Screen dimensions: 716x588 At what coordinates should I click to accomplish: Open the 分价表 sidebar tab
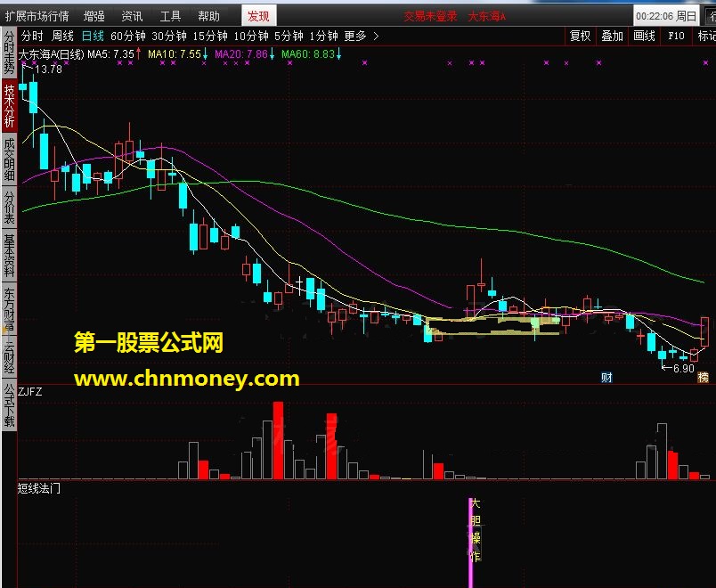point(9,208)
